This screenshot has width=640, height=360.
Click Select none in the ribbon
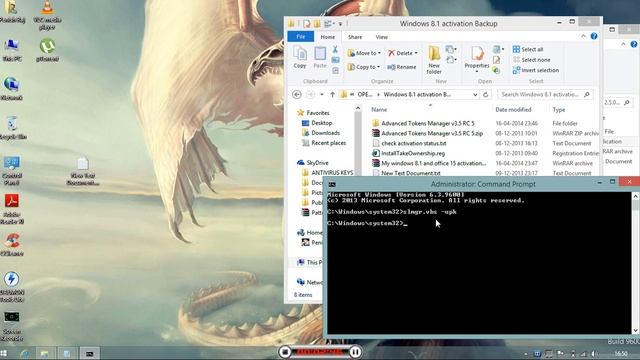[x=531, y=60]
